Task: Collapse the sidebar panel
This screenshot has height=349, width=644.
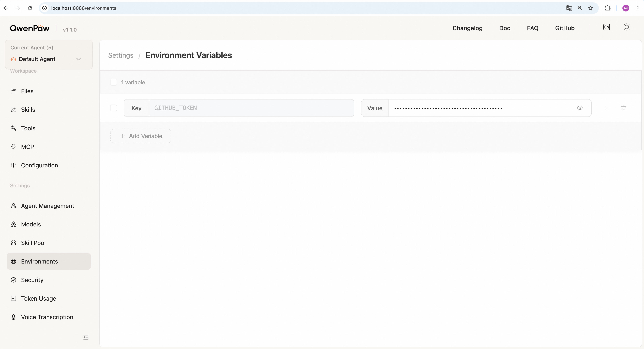Action: click(x=86, y=337)
